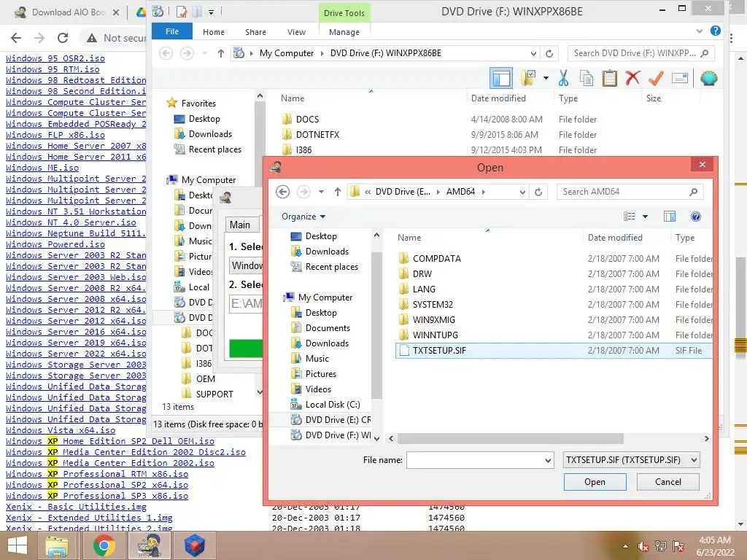Click the Cut scissors icon in Explorer toolbar

[x=563, y=78]
